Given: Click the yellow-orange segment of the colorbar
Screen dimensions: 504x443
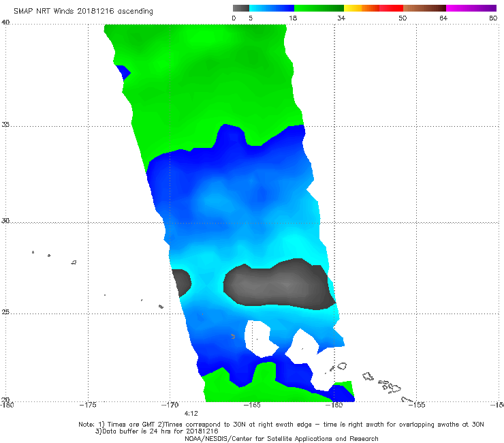Looking at the screenshot, I should pyautogui.click(x=362, y=8).
